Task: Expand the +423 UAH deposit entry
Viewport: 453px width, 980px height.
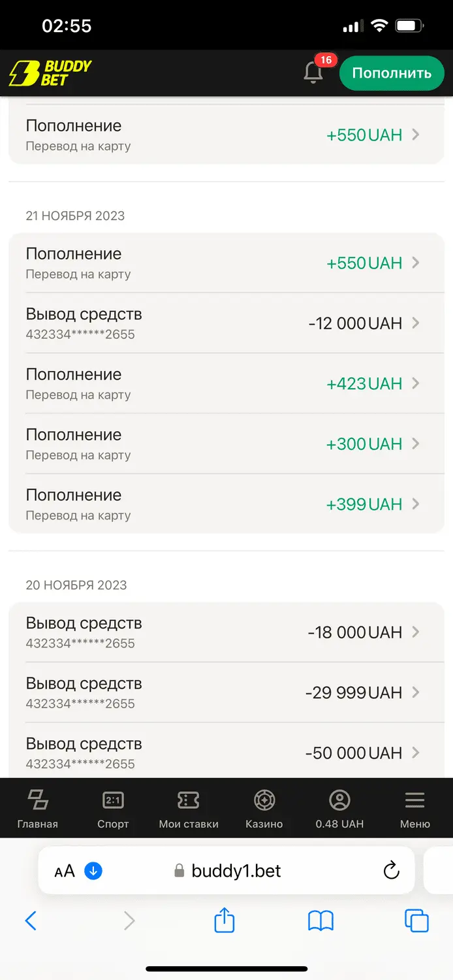Action: click(x=416, y=384)
